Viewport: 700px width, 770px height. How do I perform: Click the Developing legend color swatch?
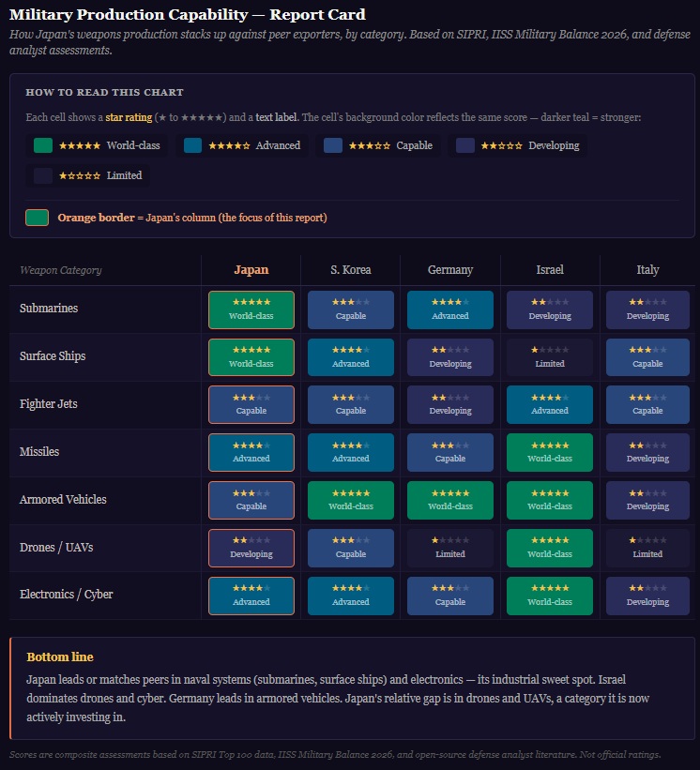(x=465, y=145)
